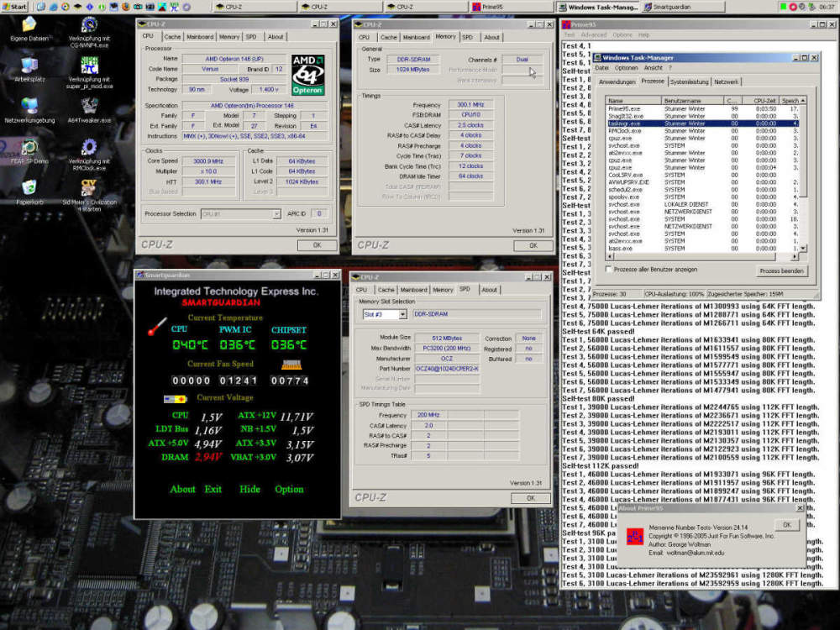Click the Prime95 icon in the About dialog

[x=635, y=536]
